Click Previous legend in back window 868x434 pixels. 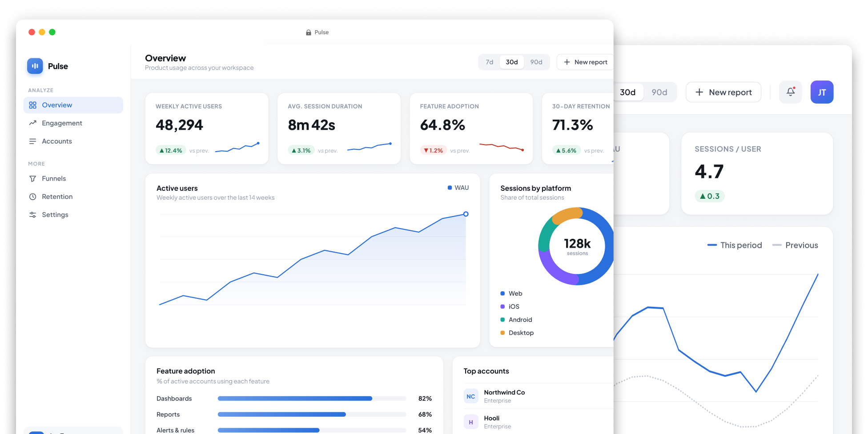(x=795, y=245)
